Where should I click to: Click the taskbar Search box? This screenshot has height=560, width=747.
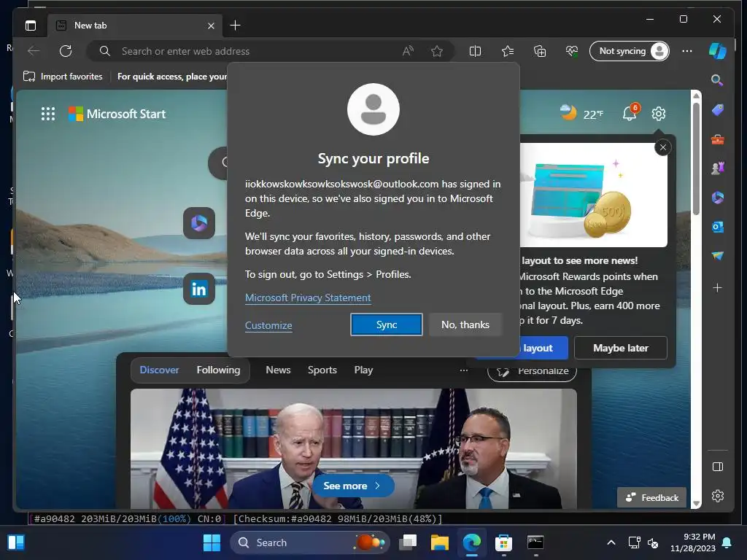(x=309, y=542)
